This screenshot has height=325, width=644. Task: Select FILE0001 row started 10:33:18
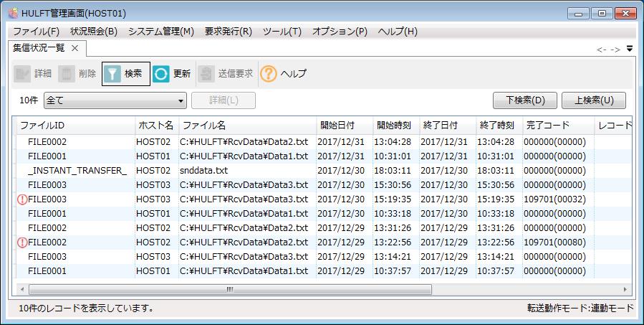(x=324, y=214)
